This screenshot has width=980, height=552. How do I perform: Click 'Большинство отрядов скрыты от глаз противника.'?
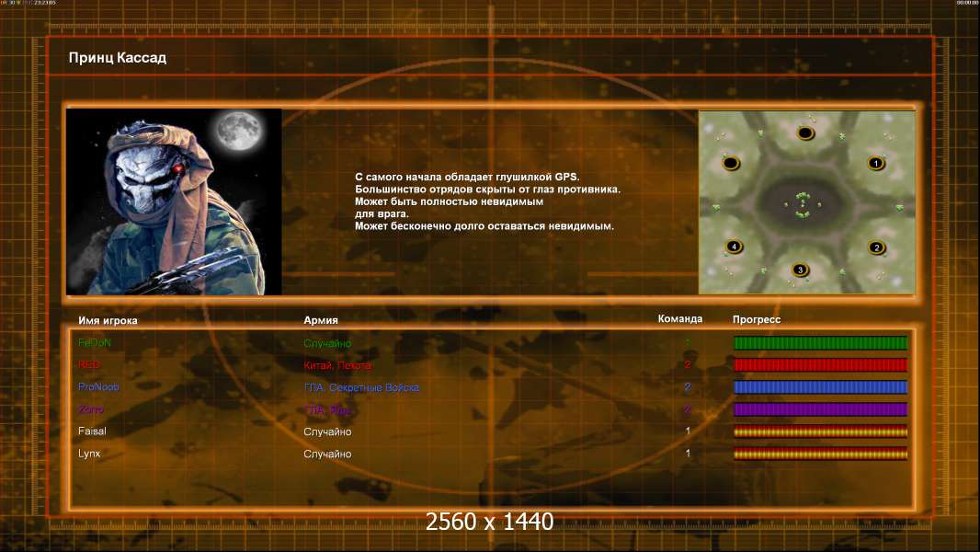pyautogui.click(x=487, y=190)
